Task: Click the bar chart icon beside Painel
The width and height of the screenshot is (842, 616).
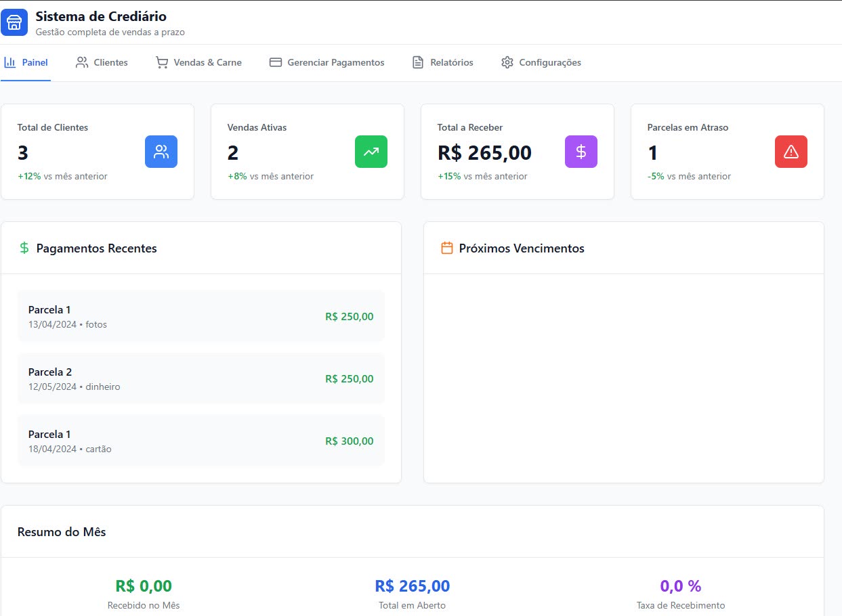Action: (x=10, y=62)
